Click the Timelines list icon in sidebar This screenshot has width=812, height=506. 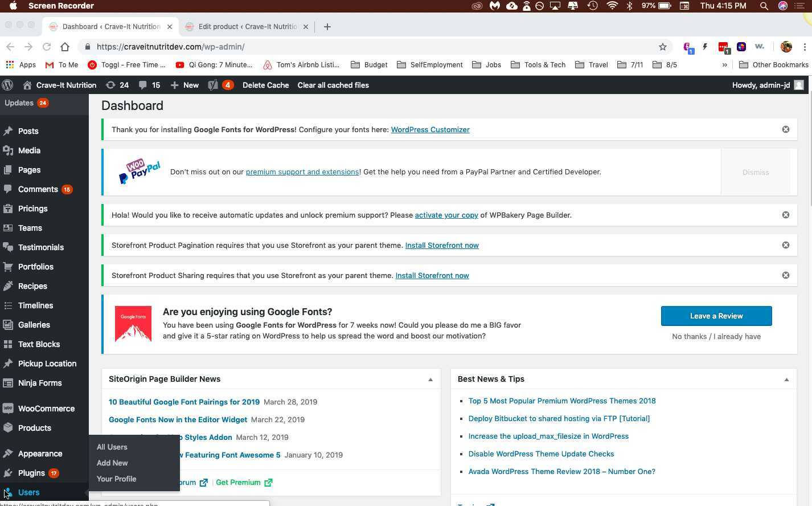coord(8,305)
